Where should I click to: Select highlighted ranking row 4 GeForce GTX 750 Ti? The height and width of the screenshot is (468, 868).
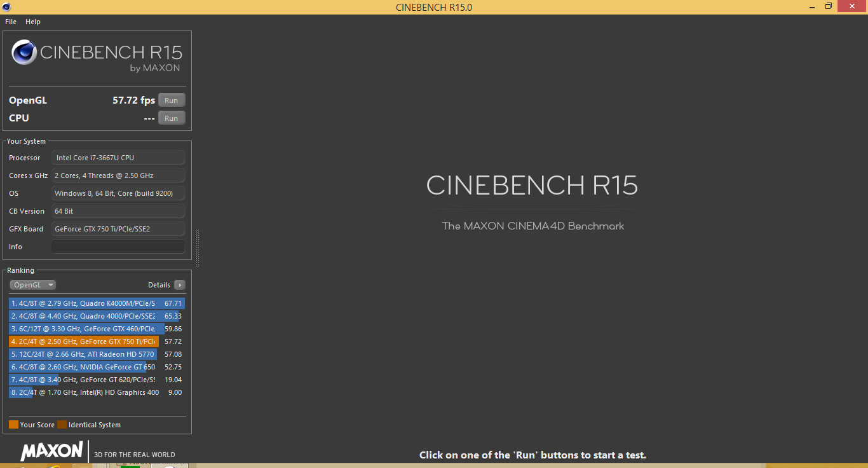(97, 341)
